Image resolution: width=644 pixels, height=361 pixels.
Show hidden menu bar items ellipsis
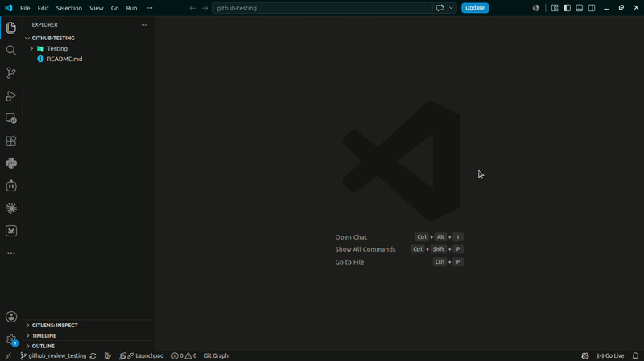(x=150, y=8)
